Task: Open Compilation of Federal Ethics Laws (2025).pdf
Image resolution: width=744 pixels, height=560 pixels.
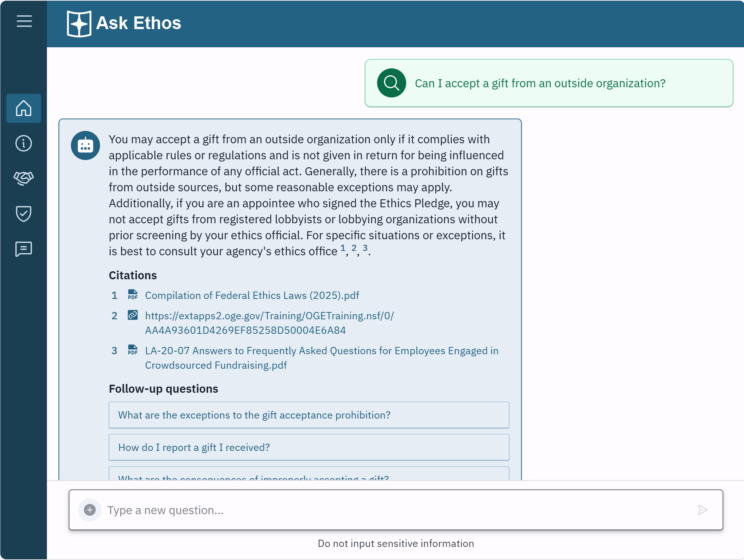Action: click(x=252, y=295)
